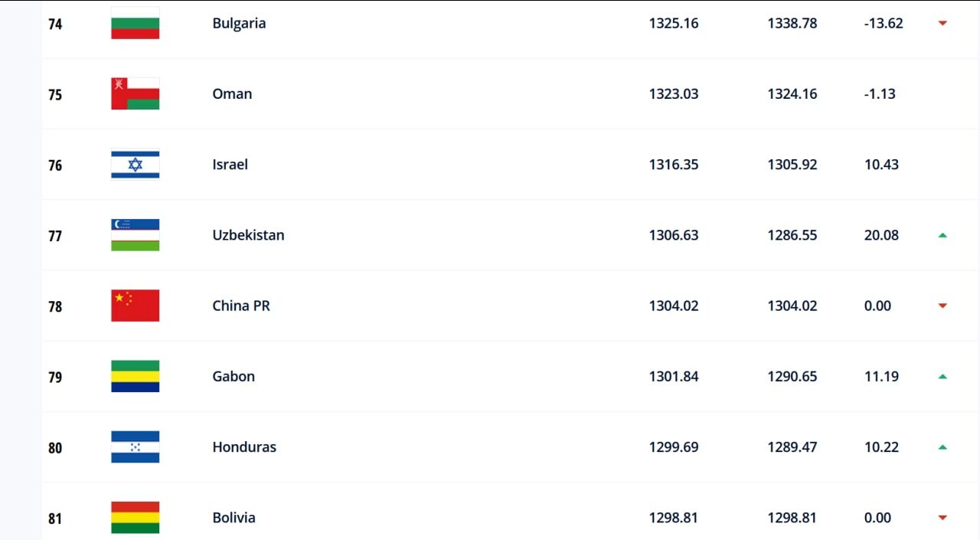Image resolution: width=980 pixels, height=540 pixels.
Task: Expand Uzbekistan row via green up arrow
Action: point(942,235)
